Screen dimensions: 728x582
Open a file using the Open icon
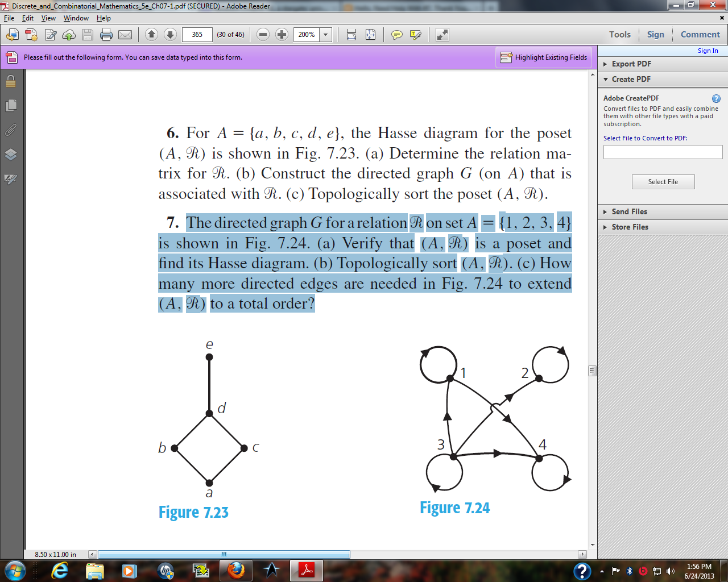pyautogui.click(x=11, y=34)
